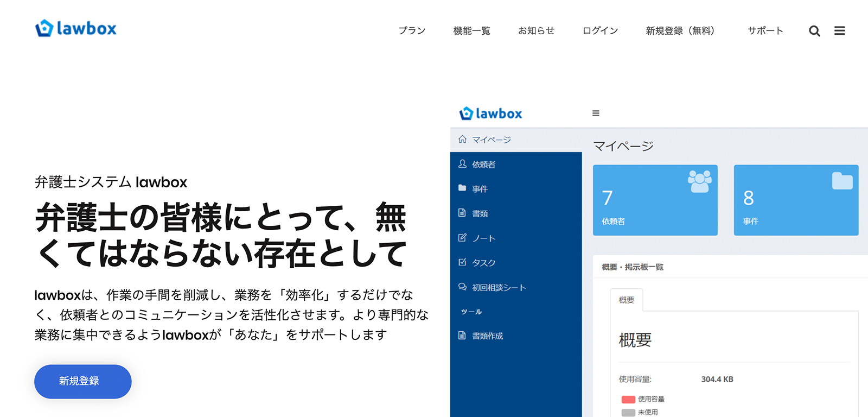
Task: Open 初回相談シート in the sidebar
Action: click(516, 287)
